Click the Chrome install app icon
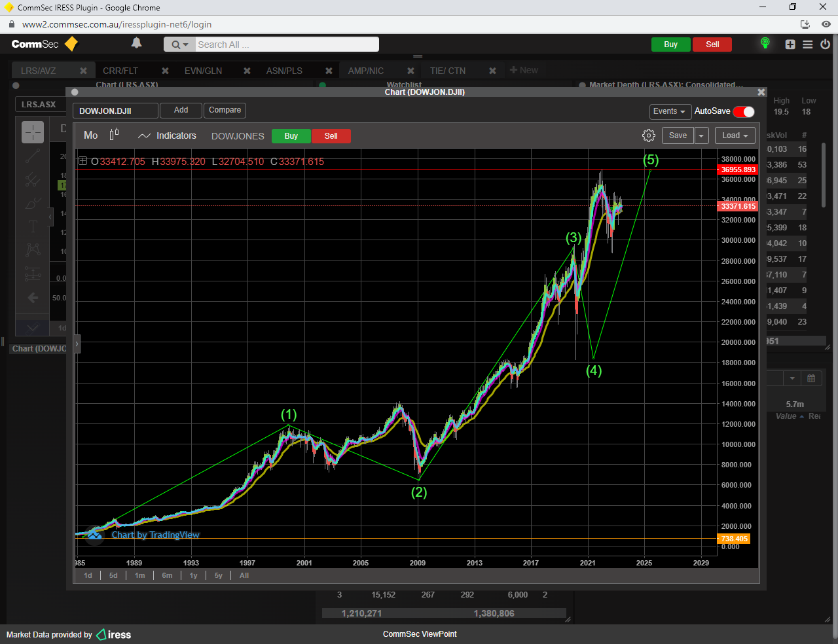Screen dimensions: 838x644 pyautogui.click(x=805, y=24)
